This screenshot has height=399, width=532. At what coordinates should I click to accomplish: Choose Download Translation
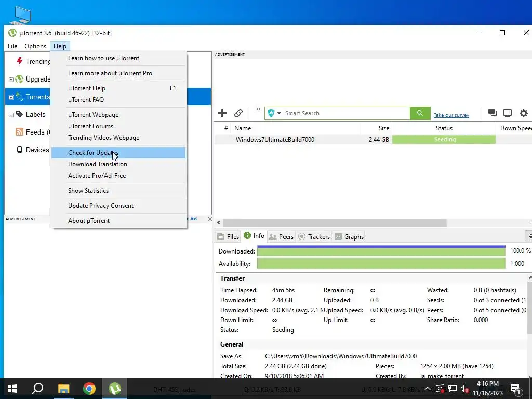[x=118, y=164]
